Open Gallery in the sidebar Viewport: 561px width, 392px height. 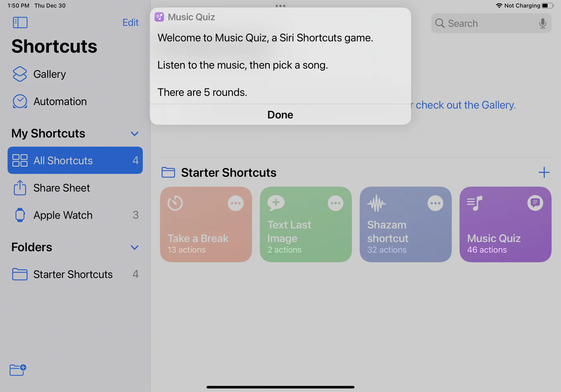tap(49, 74)
